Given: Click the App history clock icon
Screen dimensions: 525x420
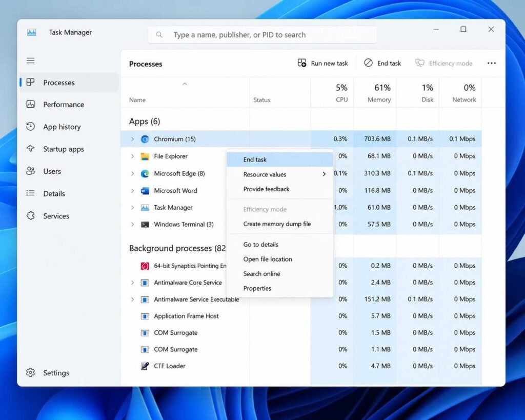Looking at the screenshot, I should click(x=30, y=127).
